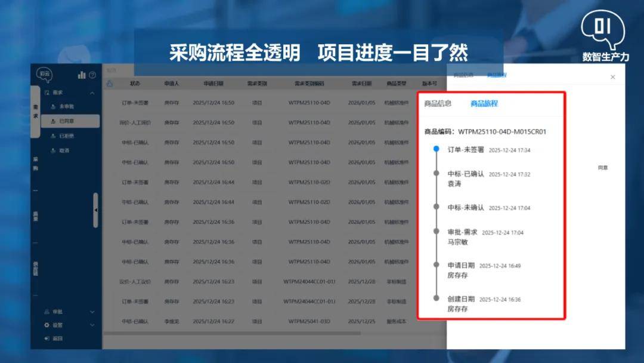Switch to the 商品信息 tab
This screenshot has width=644, height=363.
[x=438, y=103]
